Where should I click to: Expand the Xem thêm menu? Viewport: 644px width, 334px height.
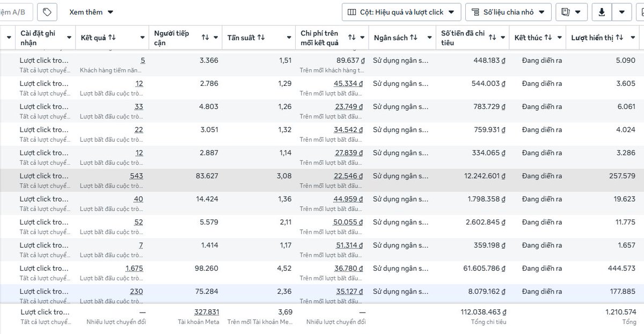tap(91, 12)
